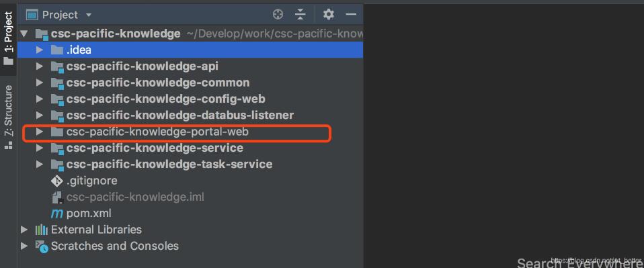The height and width of the screenshot is (268, 644).
Task: Click the Maven pom.xml file icon
Action: tap(56, 214)
